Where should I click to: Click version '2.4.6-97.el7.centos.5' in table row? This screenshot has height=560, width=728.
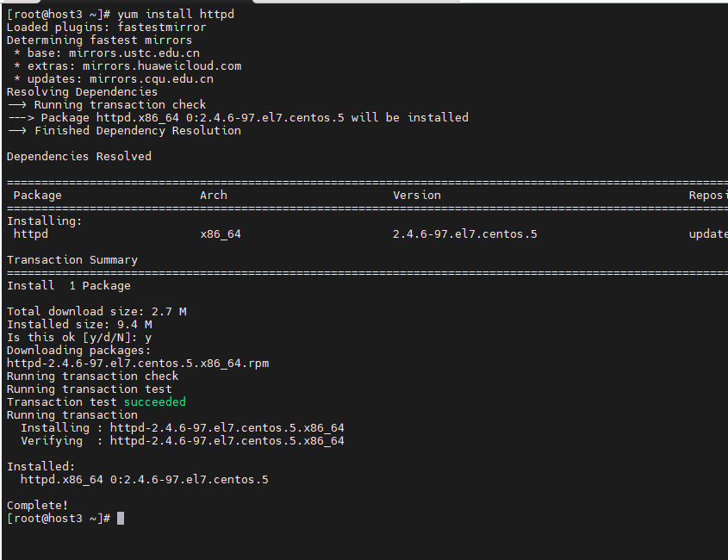click(x=464, y=234)
